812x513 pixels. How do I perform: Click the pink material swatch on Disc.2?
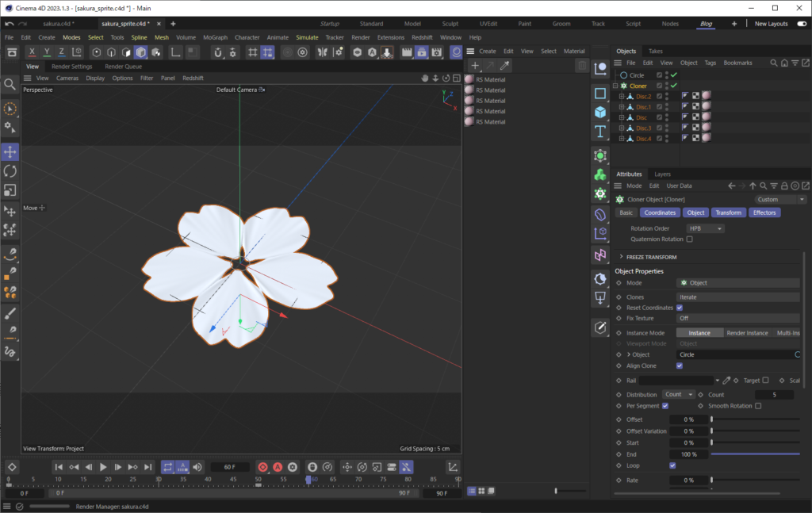pos(707,94)
